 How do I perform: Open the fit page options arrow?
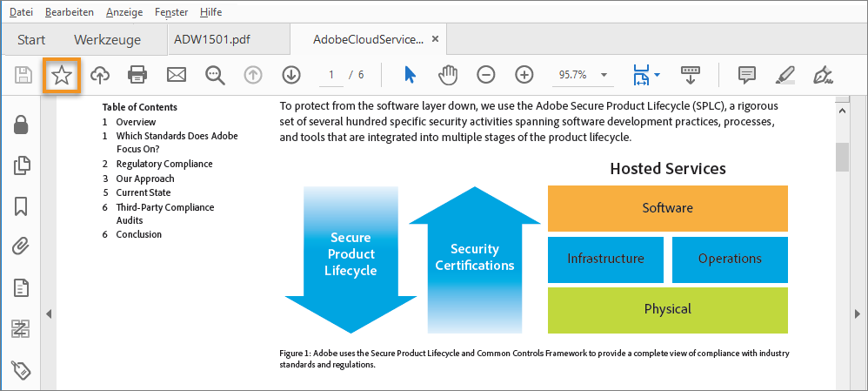pos(657,75)
